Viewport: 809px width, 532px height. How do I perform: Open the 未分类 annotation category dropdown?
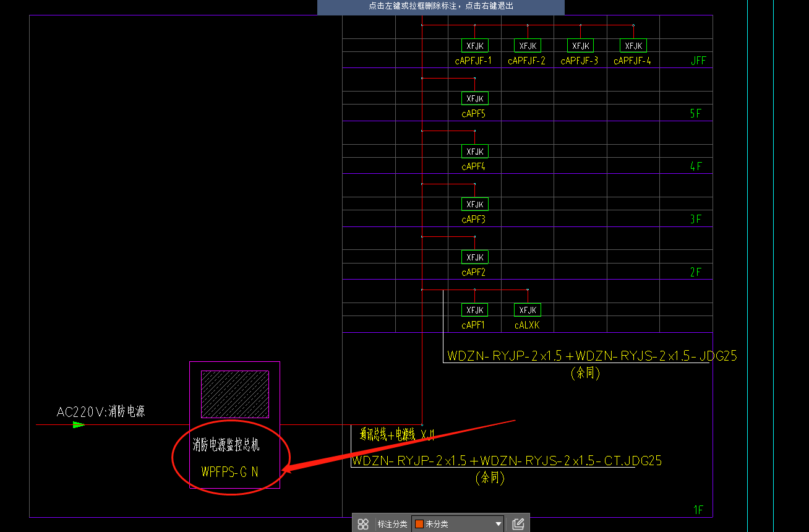[x=458, y=524]
